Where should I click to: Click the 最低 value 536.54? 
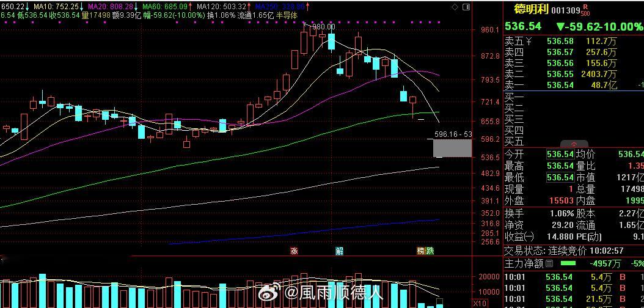(x=560, y=177)
